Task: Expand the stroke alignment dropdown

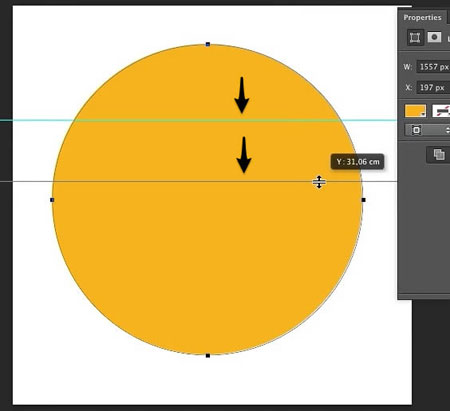Action: click(x=427, y=130)
